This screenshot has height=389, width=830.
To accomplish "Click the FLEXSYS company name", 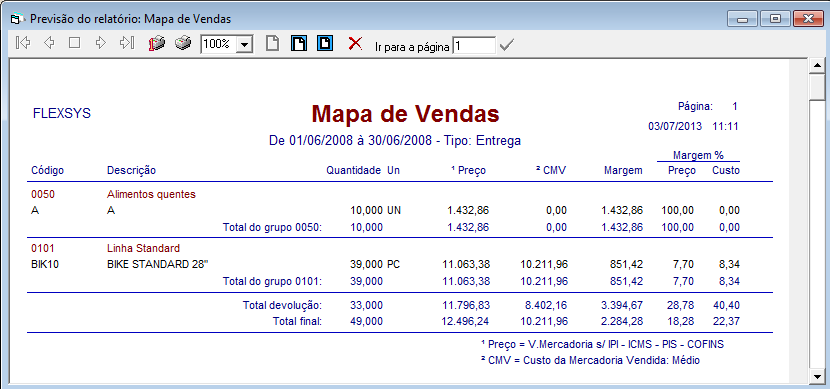I will [x=62, y=113].
